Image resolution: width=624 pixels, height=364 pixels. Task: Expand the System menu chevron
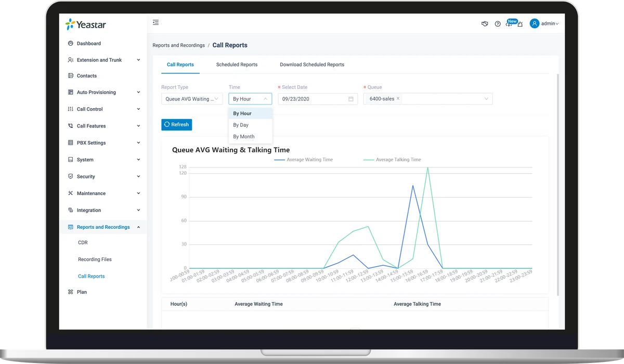pyautogui.click(x=138, y=160)
